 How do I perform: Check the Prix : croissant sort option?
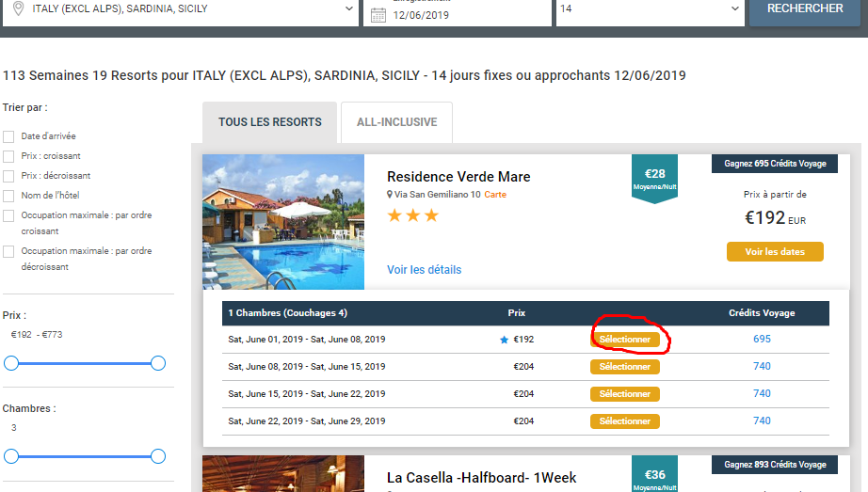[8, 156]
